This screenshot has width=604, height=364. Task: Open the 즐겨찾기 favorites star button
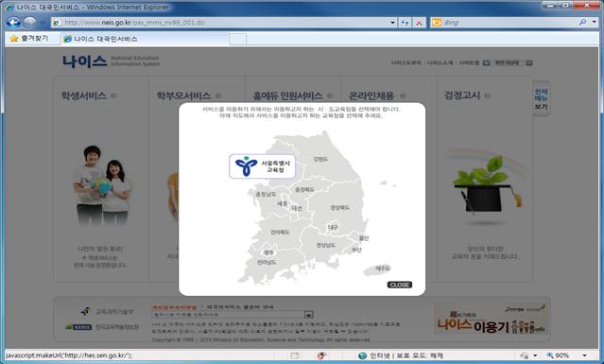pyautogui.click(x=29, y=39)
